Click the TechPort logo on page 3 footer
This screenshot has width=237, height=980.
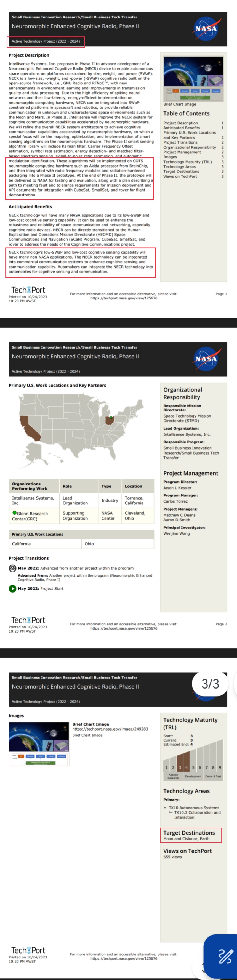pyautogui.click(x=28, y=950)
